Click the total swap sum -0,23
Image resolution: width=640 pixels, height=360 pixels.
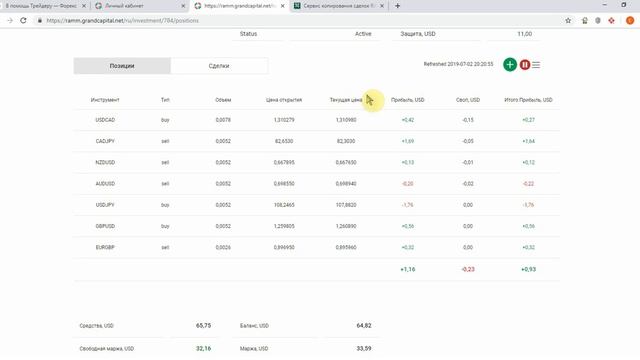click(x=468, y=269)
